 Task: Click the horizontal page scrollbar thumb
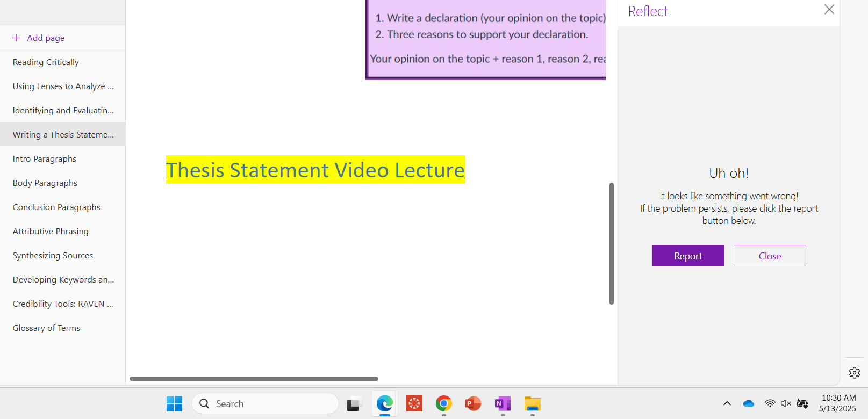click(x=254, y=379)
